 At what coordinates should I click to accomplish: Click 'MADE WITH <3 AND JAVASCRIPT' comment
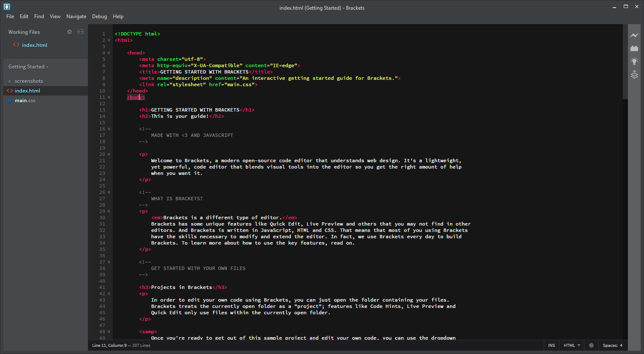click(x=192, y=135)
